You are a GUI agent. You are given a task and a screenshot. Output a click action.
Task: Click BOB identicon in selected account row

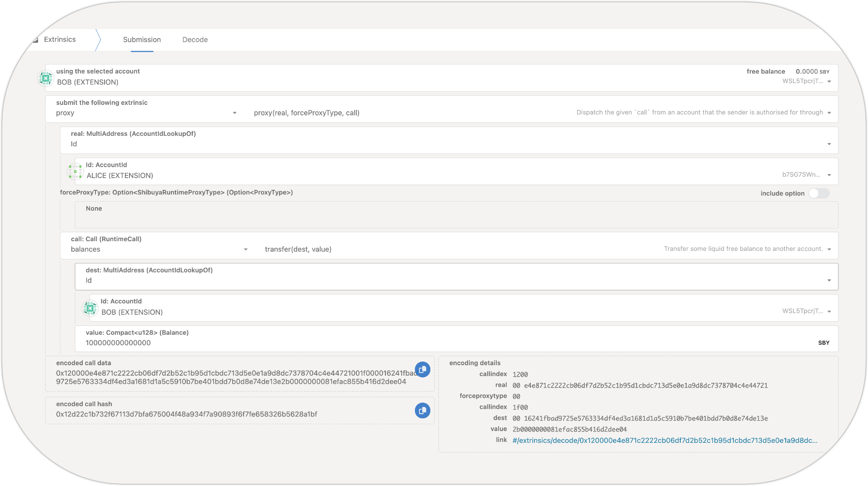point(45,78)
